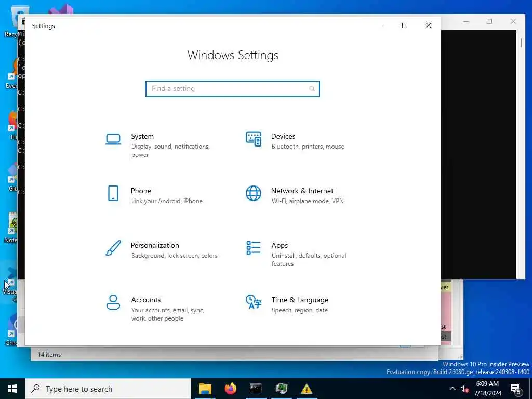This screenshot has height=399, width=532.
Task: Open the Accounts category link
Action: click(x=146, y=300)
